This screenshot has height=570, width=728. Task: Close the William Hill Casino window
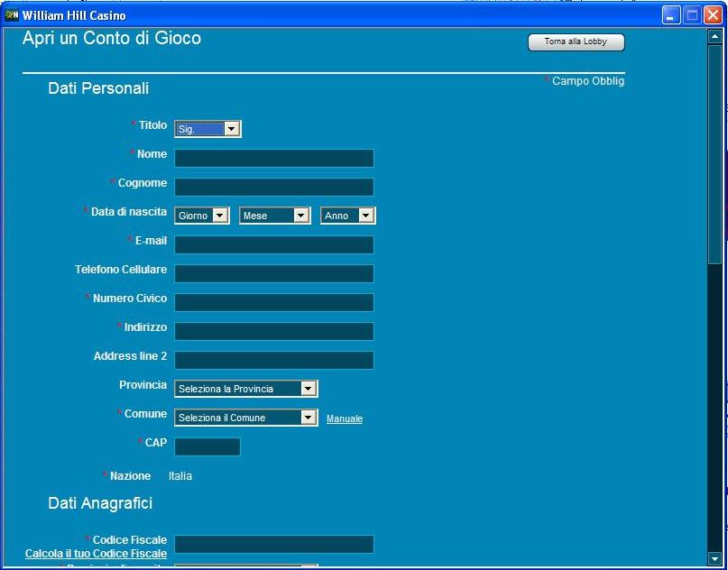pos(713,15)
